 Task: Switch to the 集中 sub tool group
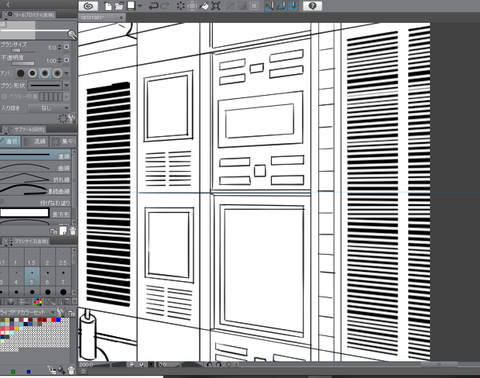(62, 141)
